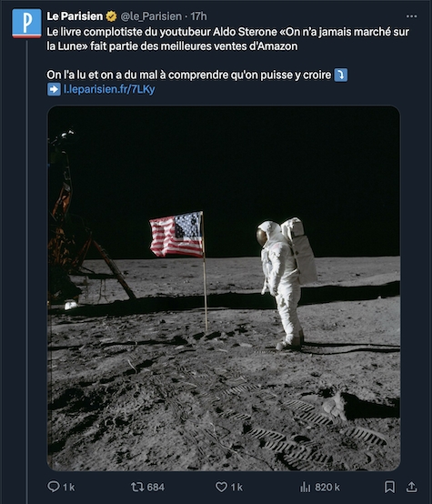Click the 684 retweet count
Viewport: 432px width, 504px height.
[156, 487]
